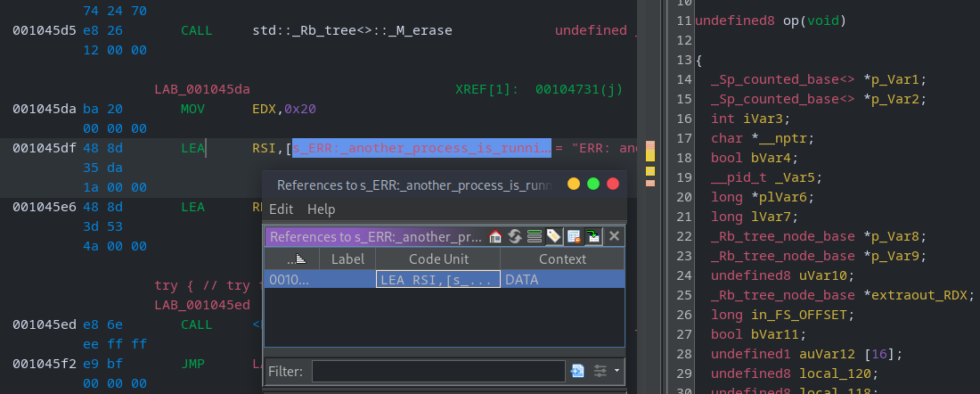The width and height of the screenshot is (980, 394).
Task: Click the blue filter apply icon
Action: coord(577,372)
